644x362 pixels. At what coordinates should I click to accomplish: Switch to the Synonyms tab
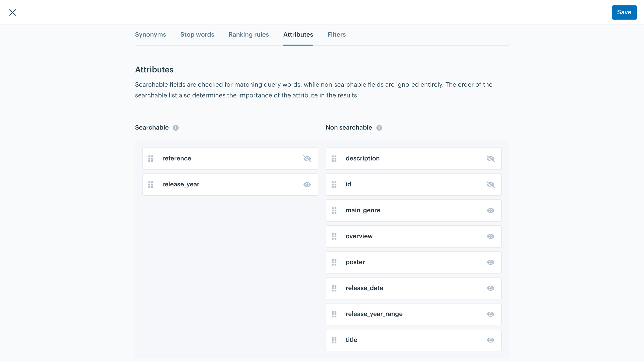[x=150, y=35]
